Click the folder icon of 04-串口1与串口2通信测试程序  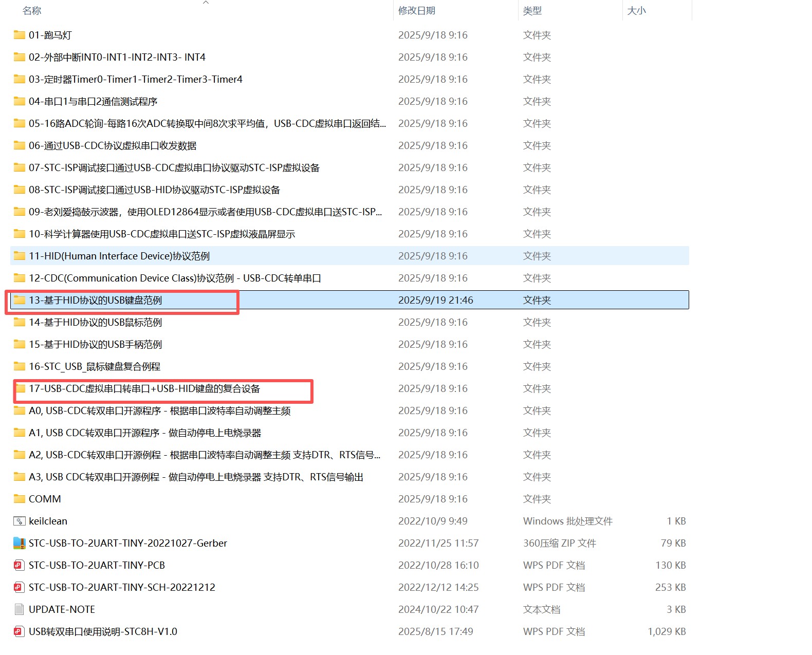tap(20, 101)
